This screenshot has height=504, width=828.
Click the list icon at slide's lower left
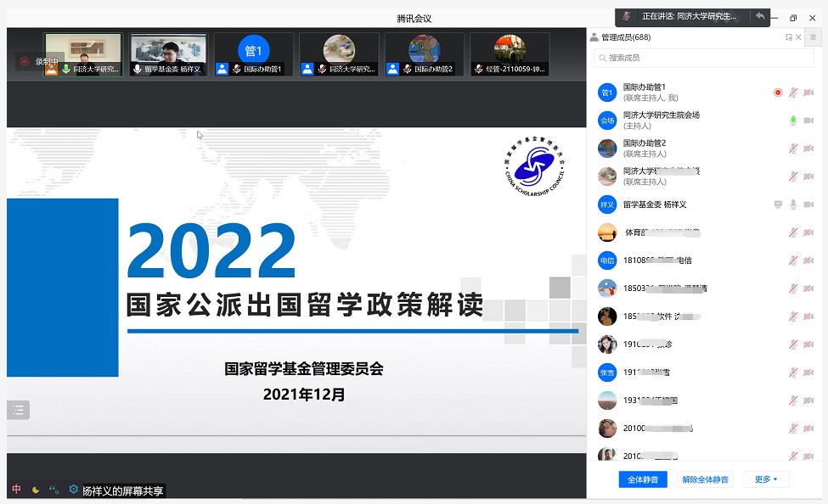click(x=19, y=410)
